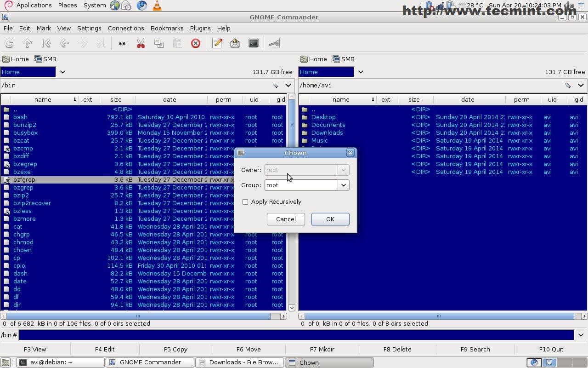Open the Plugins menu
The image size is (588, 368).
pos(200,28)
